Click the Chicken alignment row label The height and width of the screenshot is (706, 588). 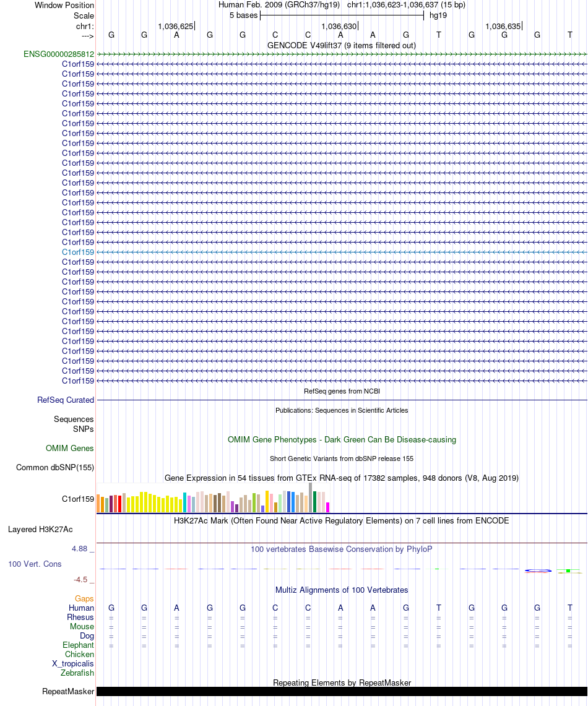coord(80,654)
